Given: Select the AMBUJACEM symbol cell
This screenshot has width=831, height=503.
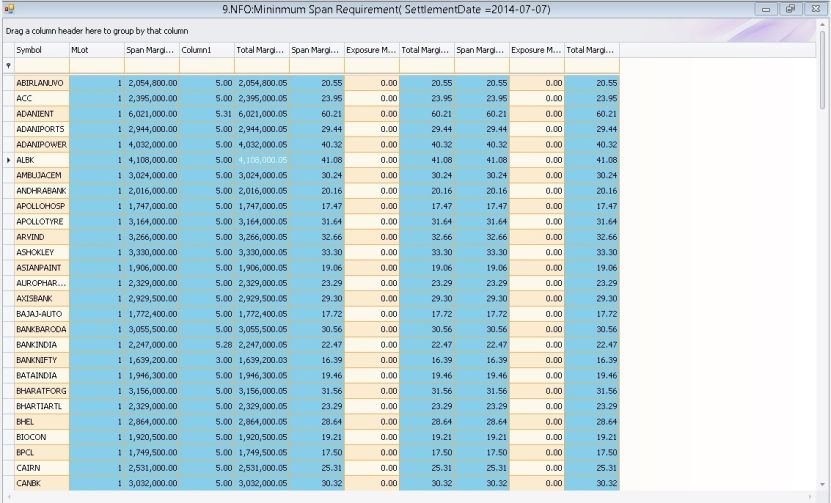Looking at the screenshot, I should point(41,175).
